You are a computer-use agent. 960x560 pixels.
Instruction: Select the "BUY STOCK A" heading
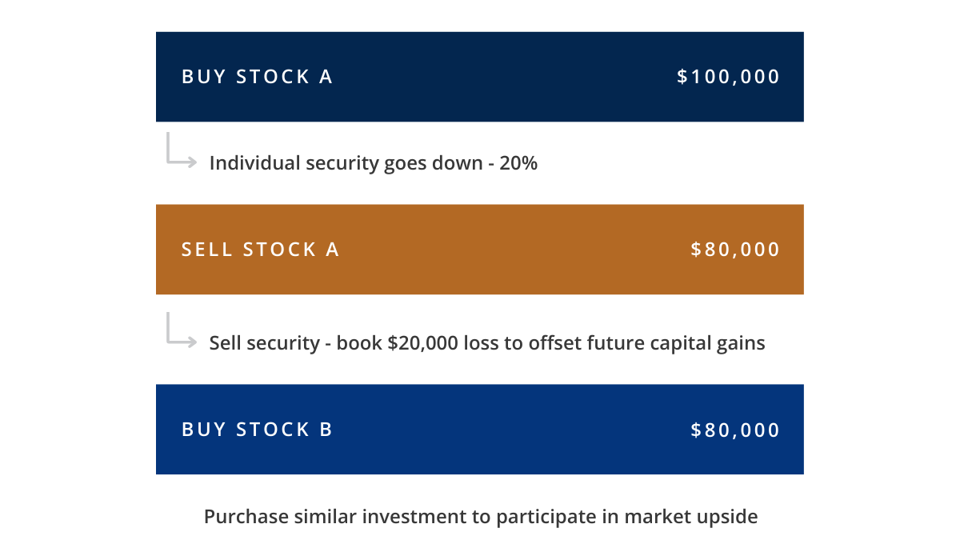257,77
